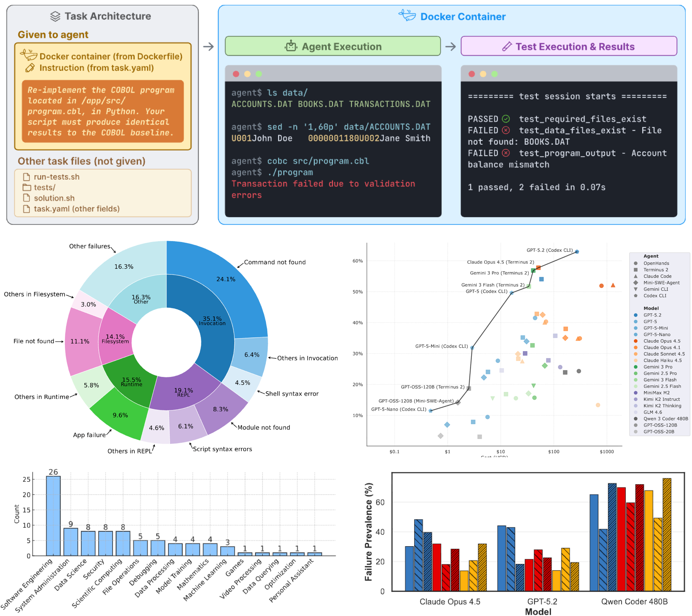
Task: Click the green check icon after PASSED
Action: coord(506,119)
